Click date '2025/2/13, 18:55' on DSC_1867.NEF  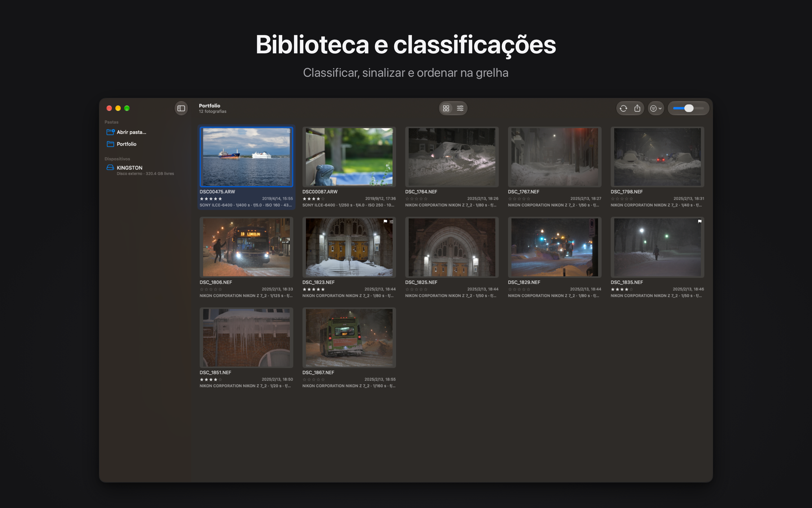coord(380,380)
